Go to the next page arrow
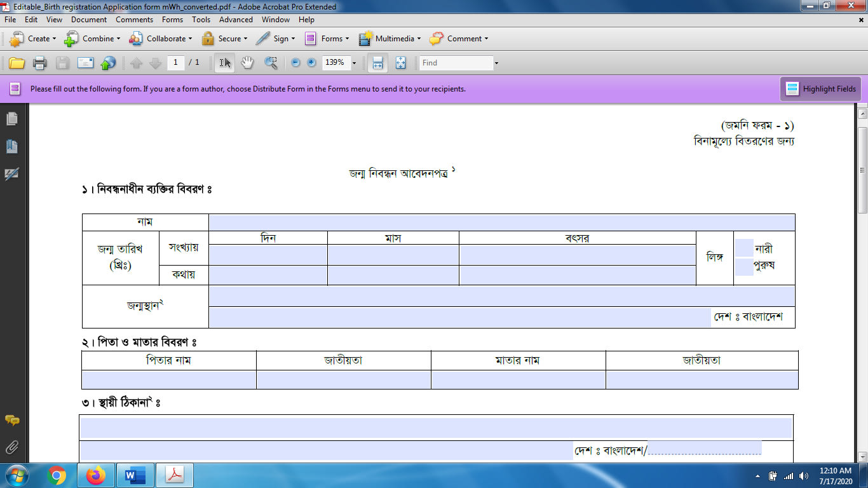The image size is (868, 488). click(x=155, y=63)
